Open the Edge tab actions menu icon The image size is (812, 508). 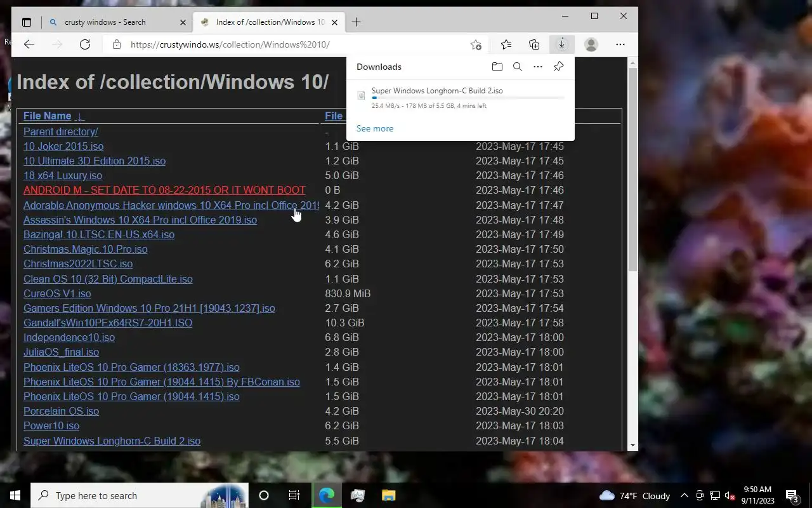(x=26, y=22)
